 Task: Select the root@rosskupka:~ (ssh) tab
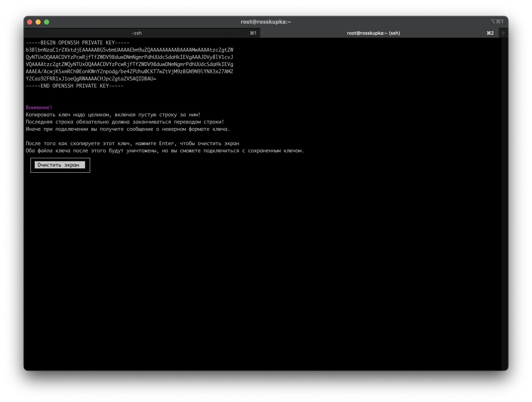tap(379, 33)
